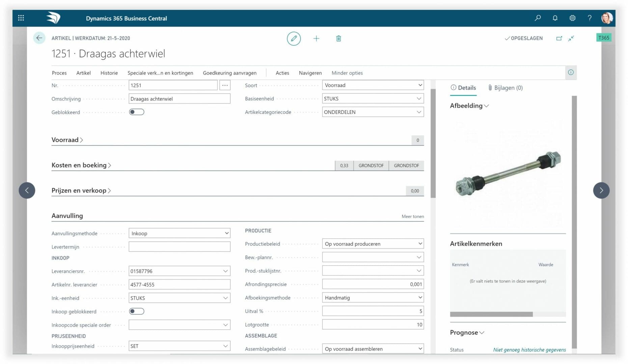The width and height of the screenshot is (628, 364).
Task: Open page in new window icon
Action: point(559,38)
